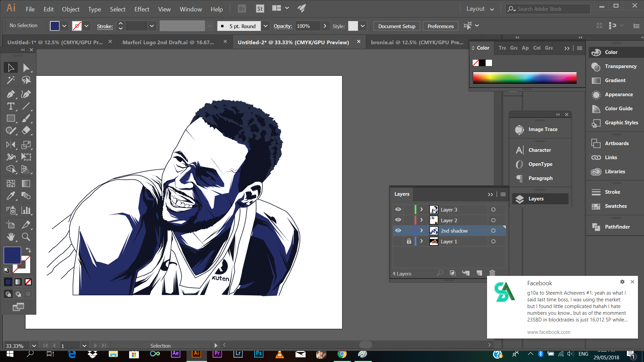Select the Hand tool
The height and width of the screenshot is (362, 644).
pos(11,237)
